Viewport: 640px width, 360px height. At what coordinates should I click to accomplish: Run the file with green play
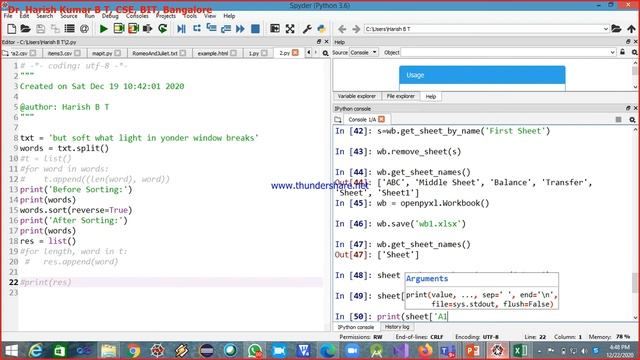[104, 29]
